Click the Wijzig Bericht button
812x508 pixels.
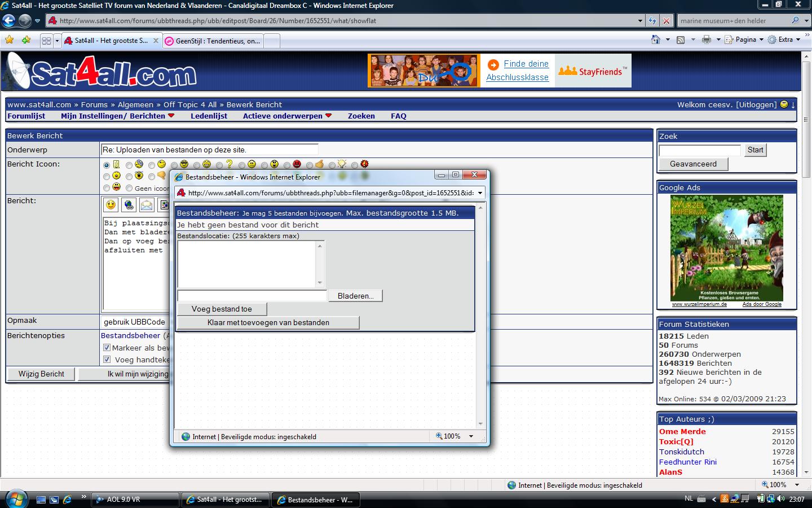pos(41,374)
